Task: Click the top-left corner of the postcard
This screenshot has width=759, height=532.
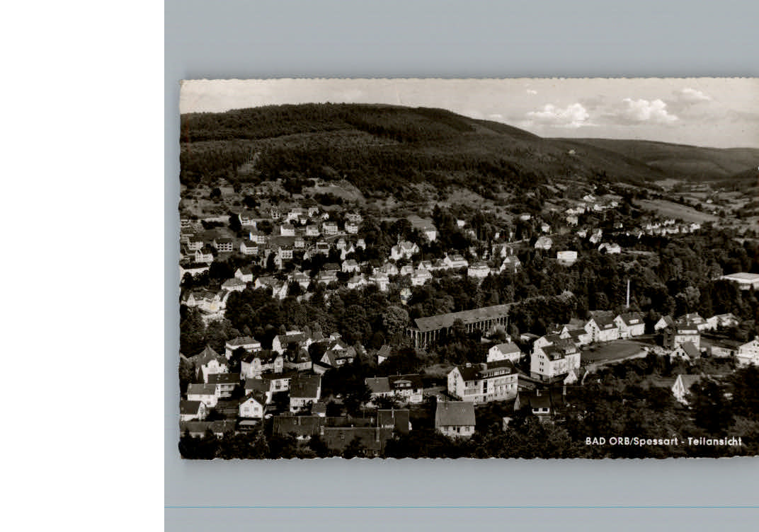Action: click(x=182, y=81)
